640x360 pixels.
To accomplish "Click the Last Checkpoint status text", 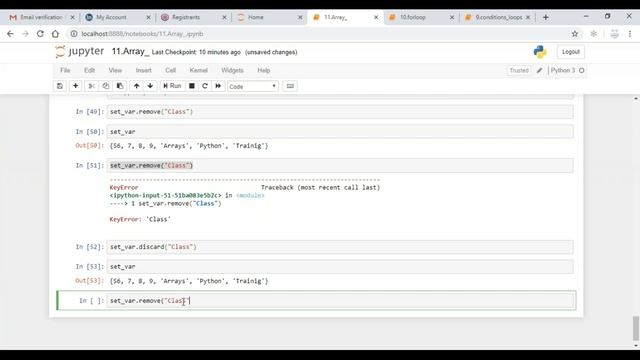I will pos(196,52).
